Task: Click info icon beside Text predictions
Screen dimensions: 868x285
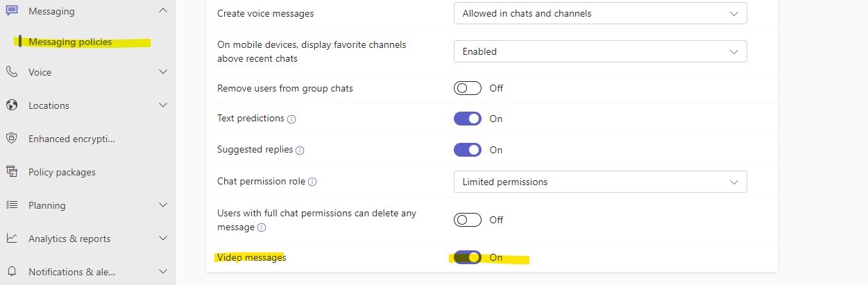Action: (291, 119)
